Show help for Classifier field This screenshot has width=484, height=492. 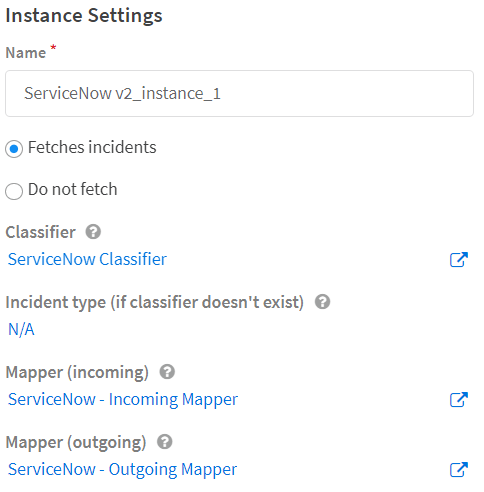point(93,232)
